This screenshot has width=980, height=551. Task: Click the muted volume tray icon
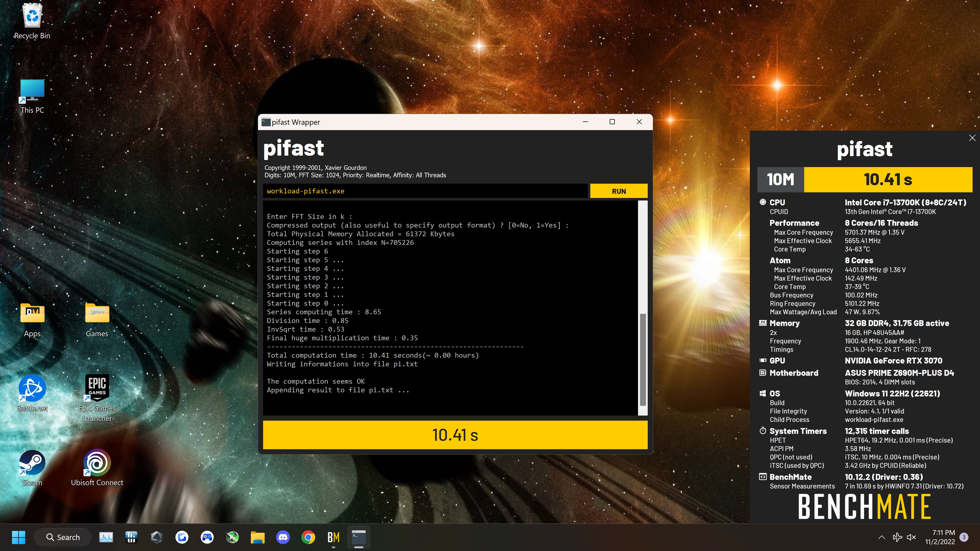911,537
